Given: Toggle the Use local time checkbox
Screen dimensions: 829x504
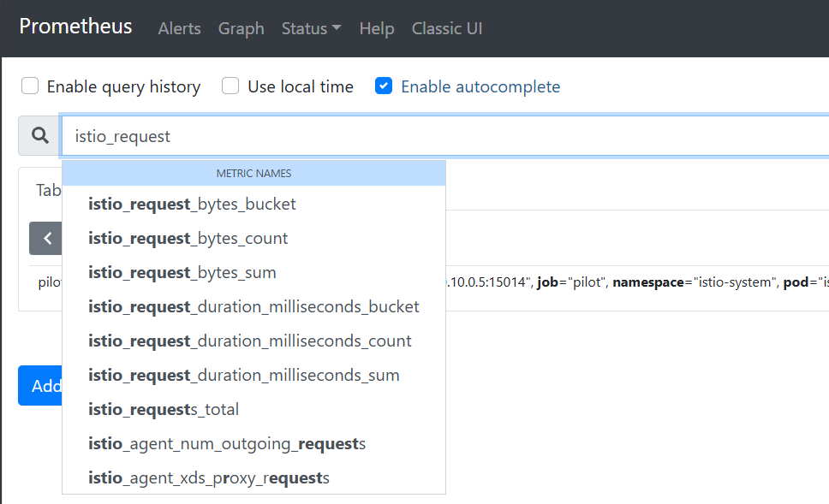Looking at the screenshot, I should [230, 86].
